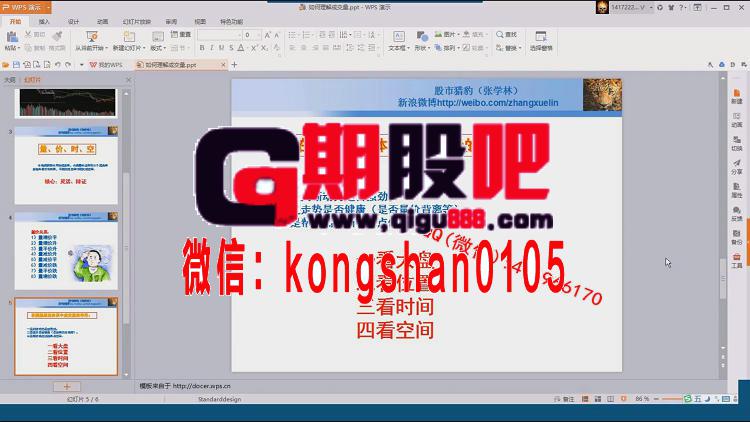Toggle Italic formatting
750x422 pixels.
(x=211, y=48)
